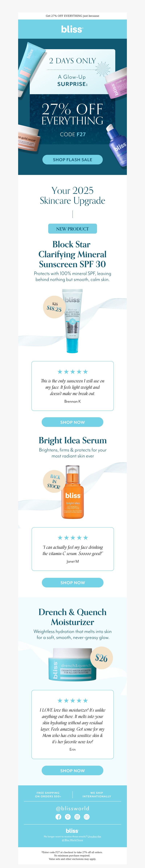145x868 pixels.
Task: Open the Instagram icon in footer
Action: [x=77, y=817]
